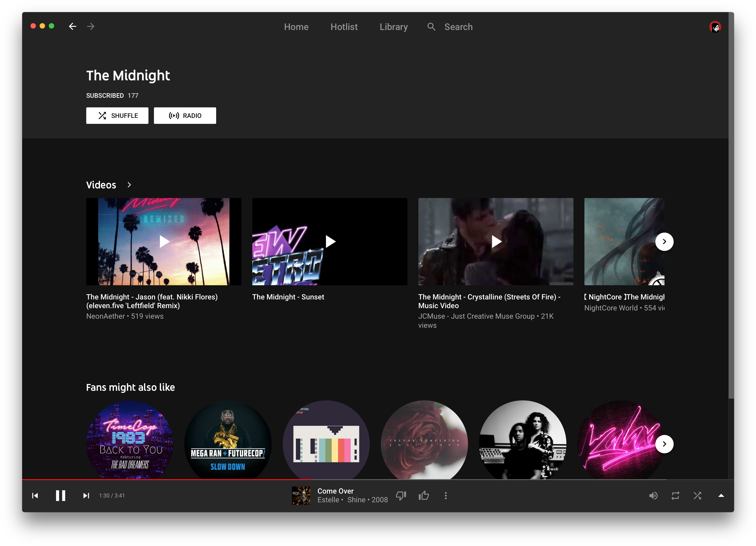Navigate back using the back arrow
The image size is (756, 546).
(x=72, y=26)
